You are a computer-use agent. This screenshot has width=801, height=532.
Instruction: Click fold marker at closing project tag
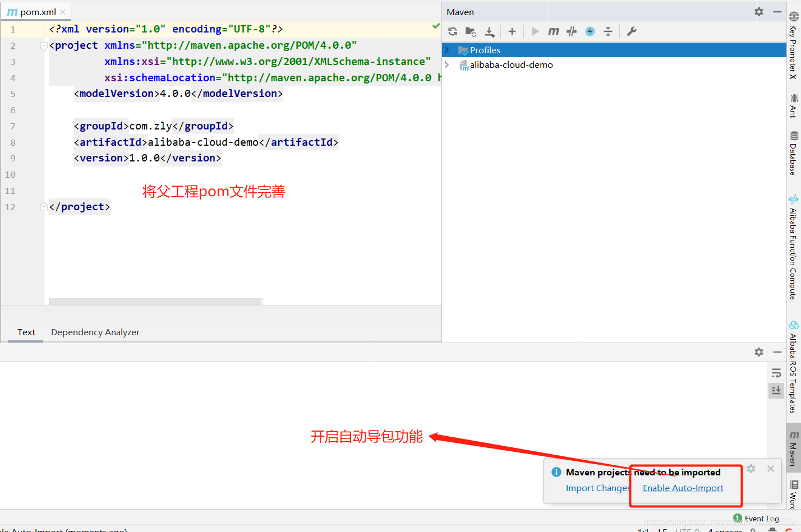[44, 207]
